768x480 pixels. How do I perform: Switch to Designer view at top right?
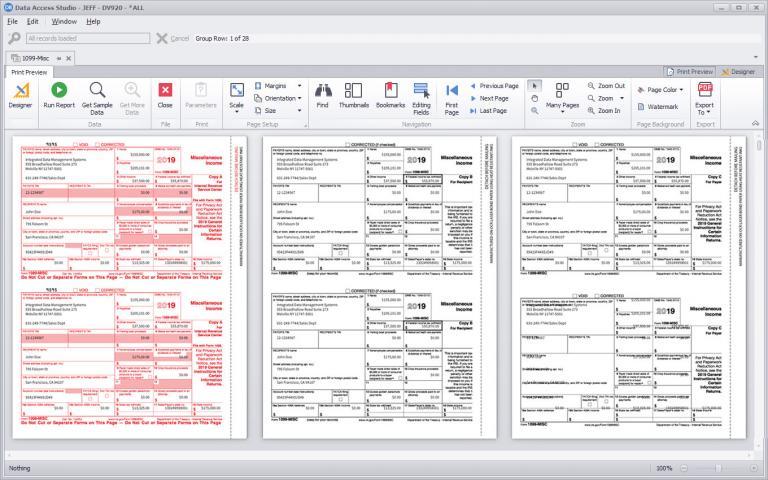[x=740, y=72]
